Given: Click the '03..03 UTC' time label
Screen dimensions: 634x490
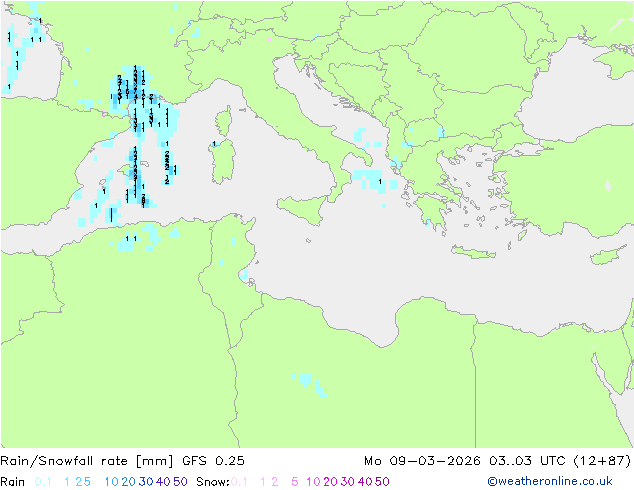Looking at the screenshot, I should 528,461.
